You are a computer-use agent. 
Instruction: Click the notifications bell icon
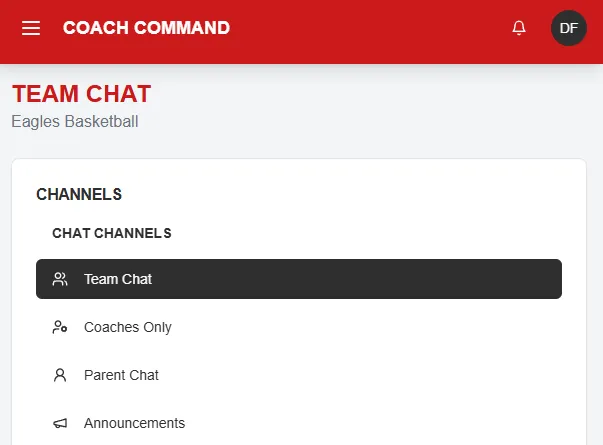(519, 28)
